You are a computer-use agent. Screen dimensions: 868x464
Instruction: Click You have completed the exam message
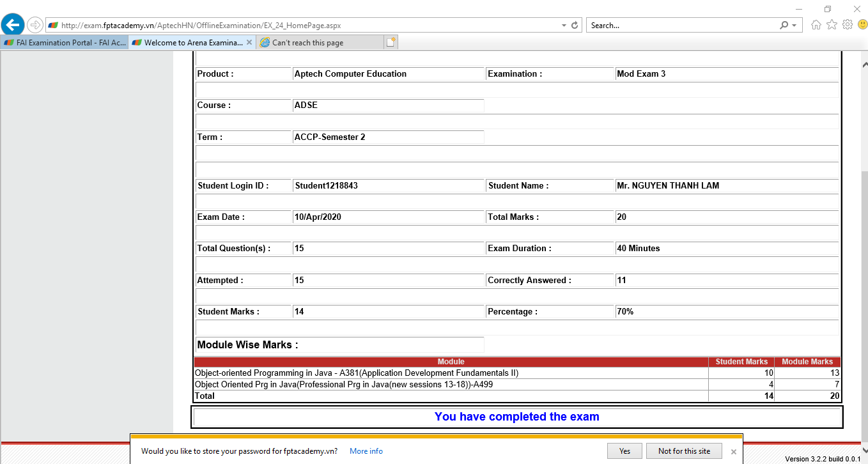click(517, 417)
